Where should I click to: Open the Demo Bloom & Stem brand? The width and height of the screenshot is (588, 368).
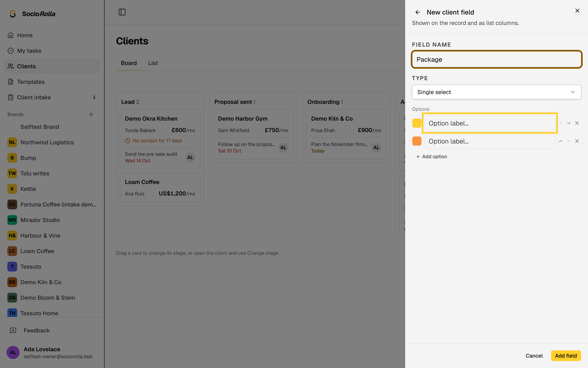pyautogui.click(x=52, y=298)
